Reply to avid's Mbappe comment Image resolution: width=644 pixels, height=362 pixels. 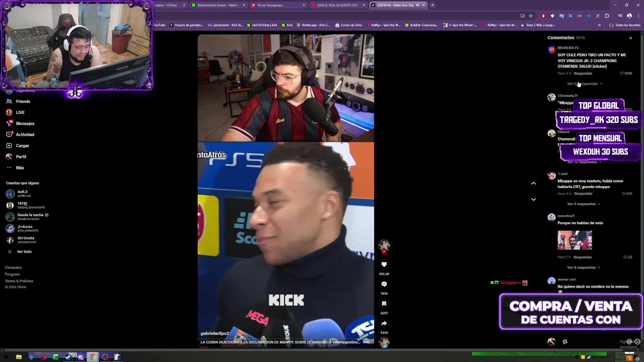pos(583,194)
